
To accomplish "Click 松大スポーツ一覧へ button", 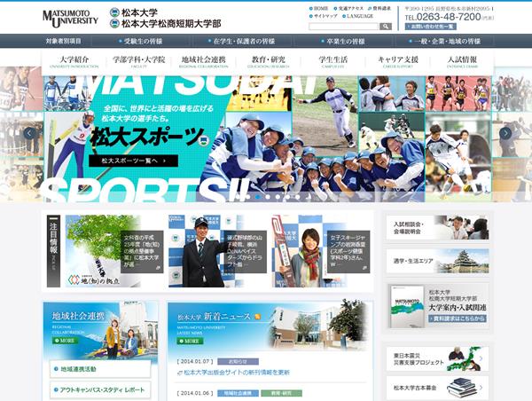I will pyautogui.click(x=133, y=161).
